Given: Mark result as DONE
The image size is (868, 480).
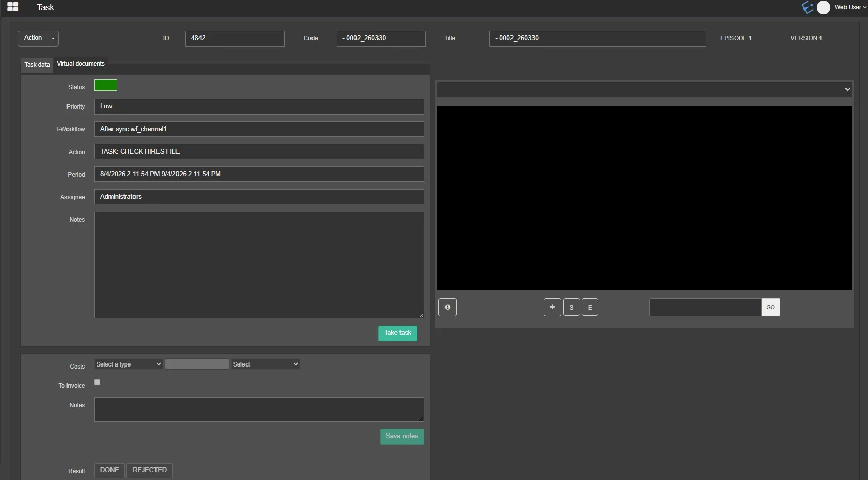Looking at the screenshot, I should click(x=109, y=470).
